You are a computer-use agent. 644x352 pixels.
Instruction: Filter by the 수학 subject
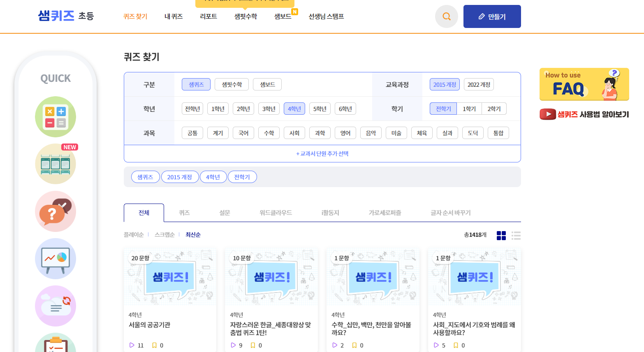pos(269,133)
